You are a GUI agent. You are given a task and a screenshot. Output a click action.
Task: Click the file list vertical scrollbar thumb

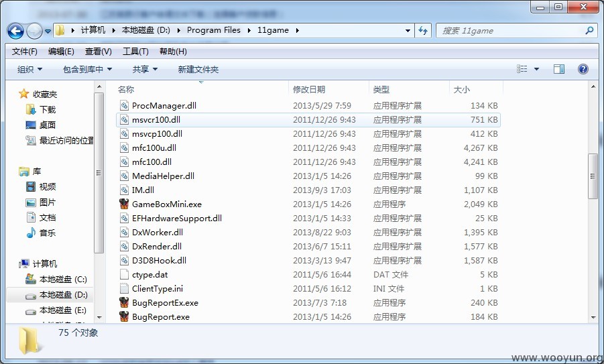[x=593, y=176]
